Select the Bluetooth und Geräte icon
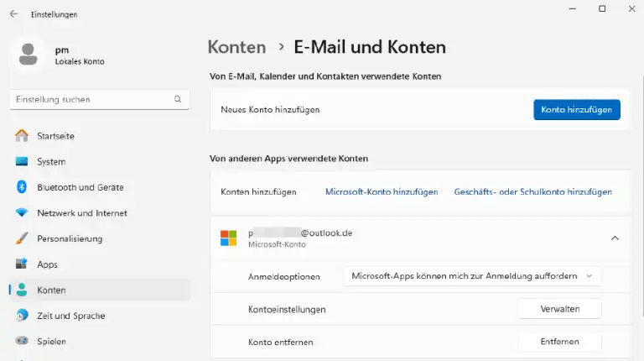 click(22, 187)
